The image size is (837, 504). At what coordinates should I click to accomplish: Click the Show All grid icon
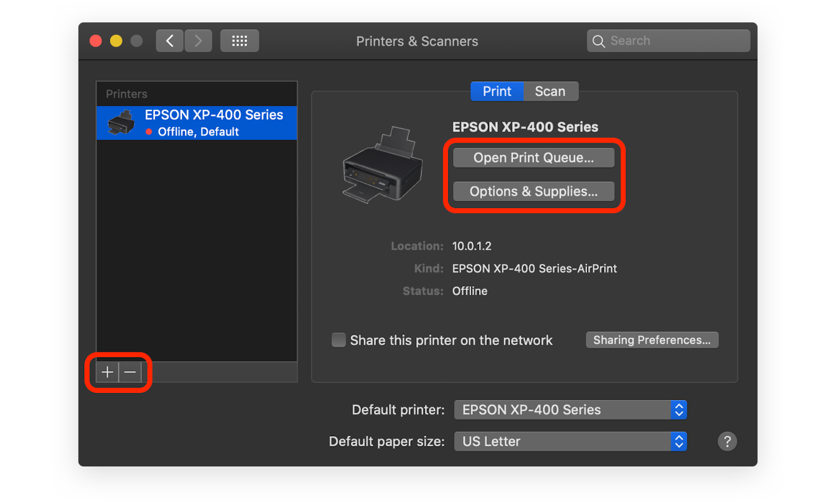click(239, 40)
